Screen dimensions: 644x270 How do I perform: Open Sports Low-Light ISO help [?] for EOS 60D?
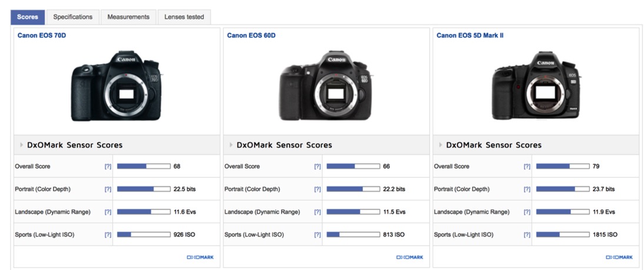point(317,235)
